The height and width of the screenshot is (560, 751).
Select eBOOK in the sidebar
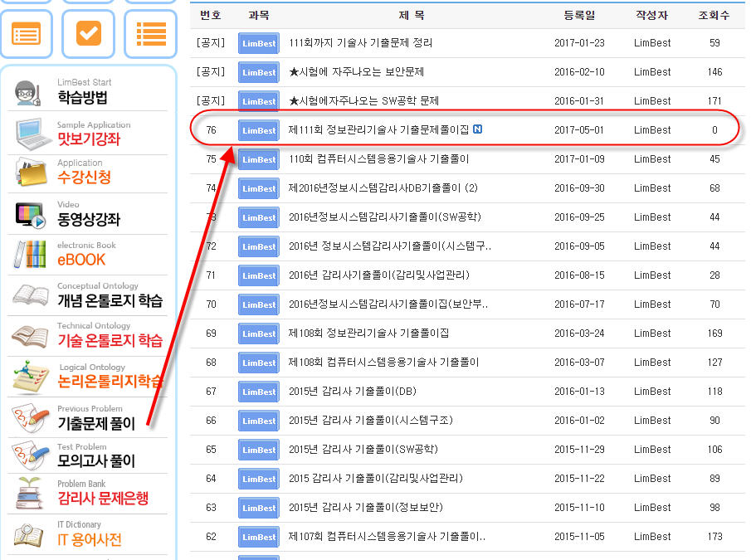pyautogui.click(x=81, y=260)
